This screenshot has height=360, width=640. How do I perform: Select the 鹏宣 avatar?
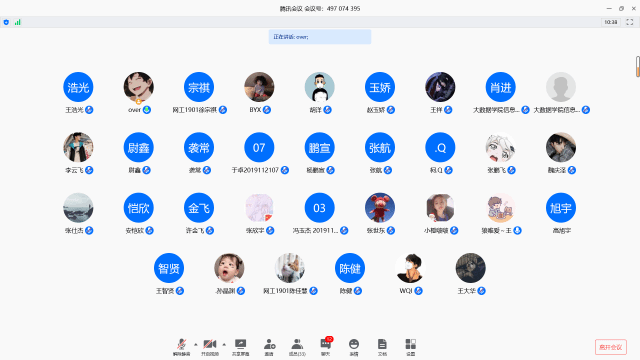click(x=320, y=147)
